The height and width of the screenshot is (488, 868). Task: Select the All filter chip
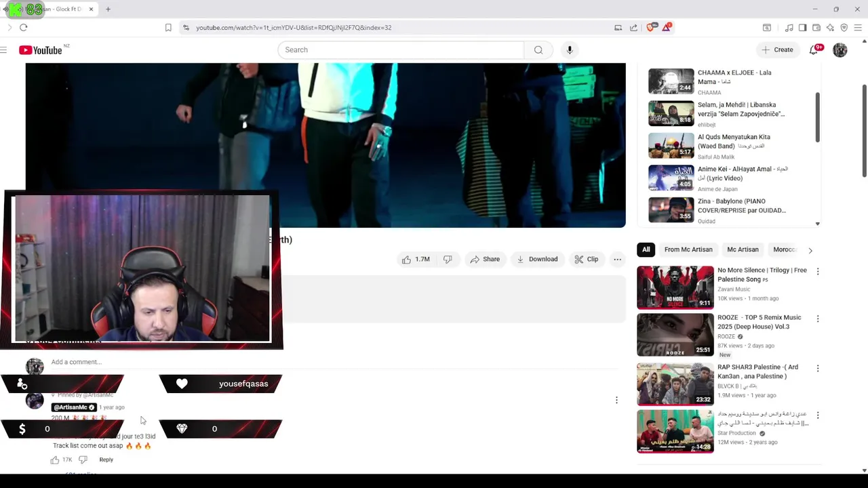click(646, 249)
